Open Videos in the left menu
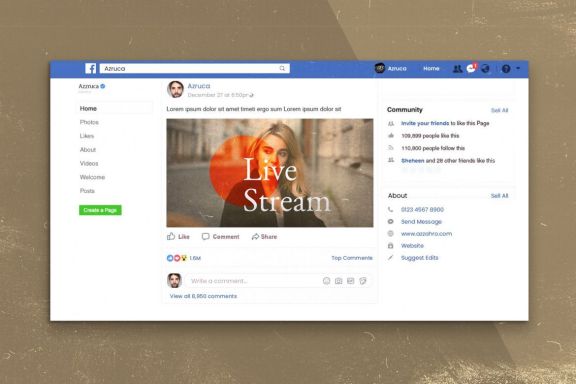 click(x=89, y=163)
